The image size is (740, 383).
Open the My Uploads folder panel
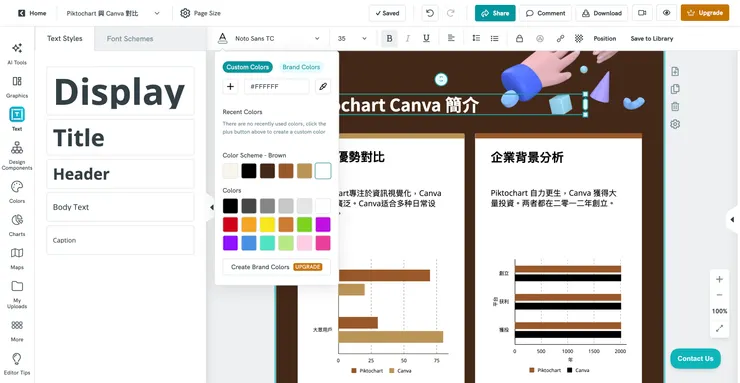17,294
